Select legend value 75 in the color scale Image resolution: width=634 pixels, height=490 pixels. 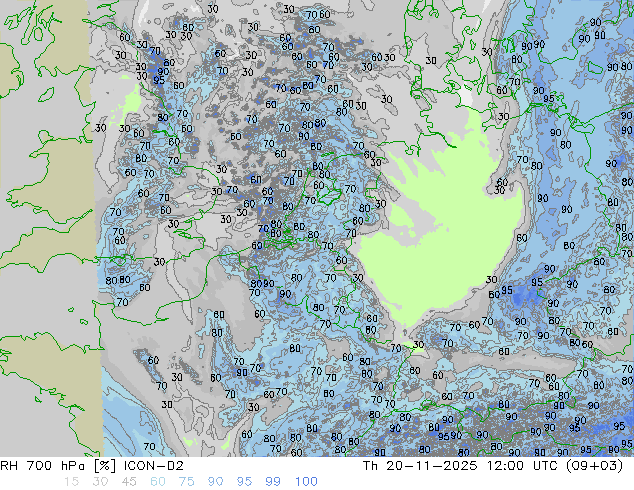(186, 482)
